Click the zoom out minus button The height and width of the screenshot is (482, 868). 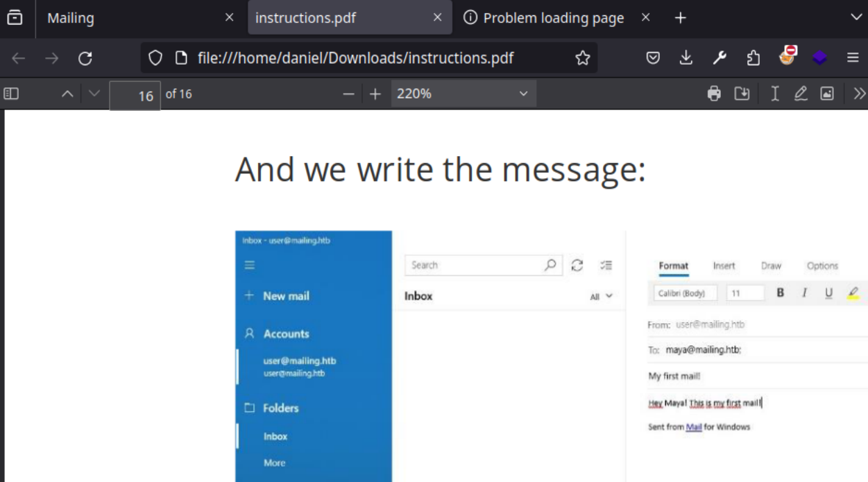349,94
